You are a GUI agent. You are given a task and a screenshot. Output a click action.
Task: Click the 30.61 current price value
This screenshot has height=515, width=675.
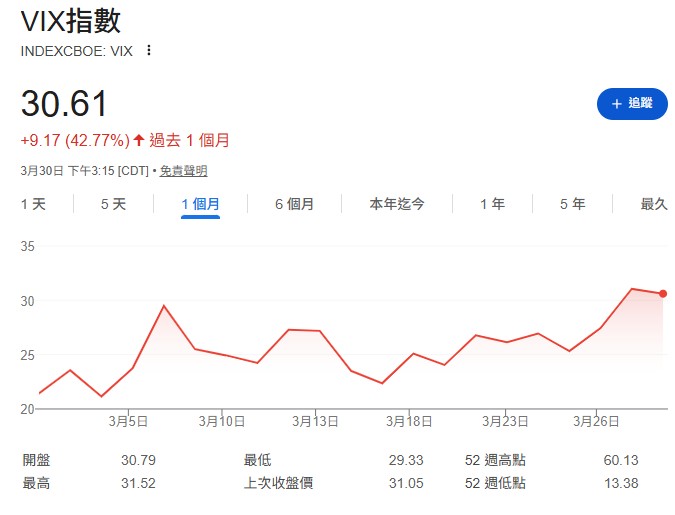(x=64, y=104)
